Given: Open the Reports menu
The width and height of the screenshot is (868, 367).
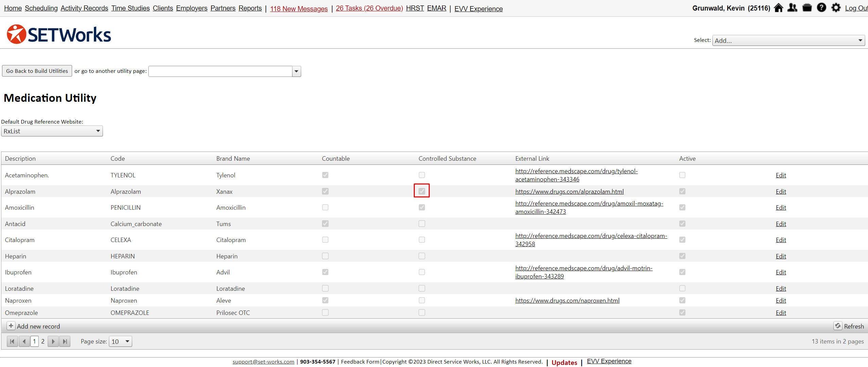Looking at the screenshot, I should (250, 8).
